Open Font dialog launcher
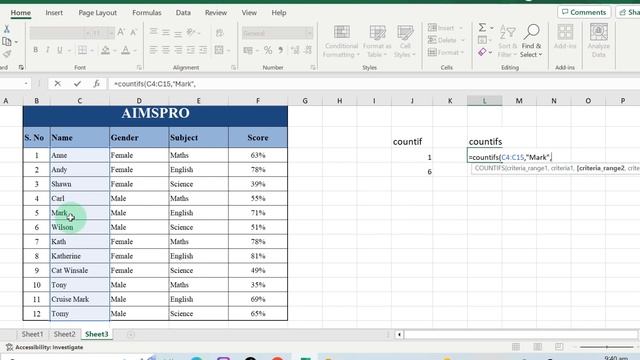The height and width of the screenshot is (360, 640). 139,67
